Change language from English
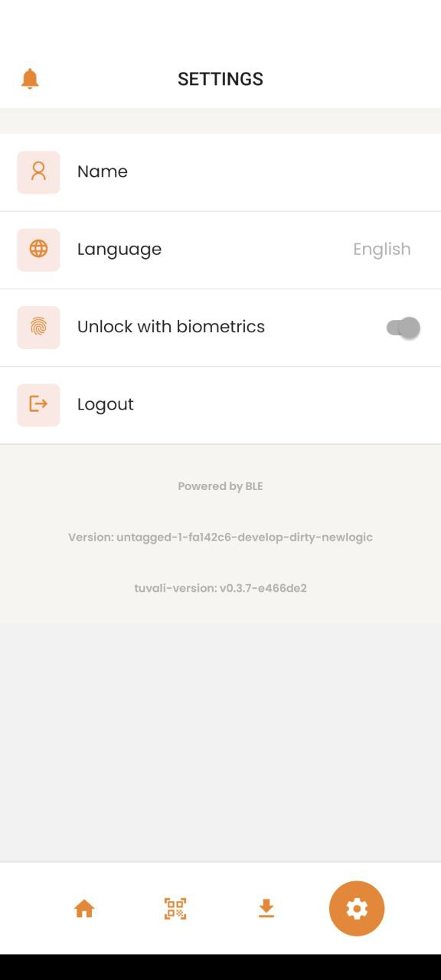The width and height of the screenshot is (441, 980). (381, 249)
